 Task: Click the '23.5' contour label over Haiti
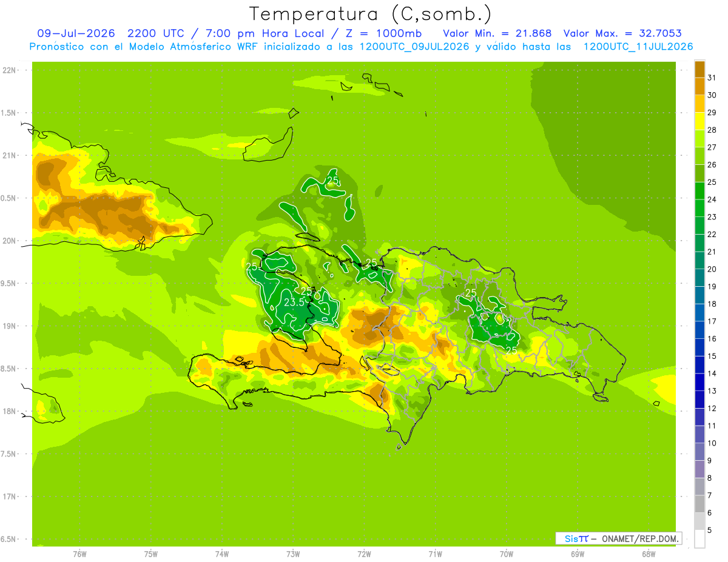[x=294, y=303]
